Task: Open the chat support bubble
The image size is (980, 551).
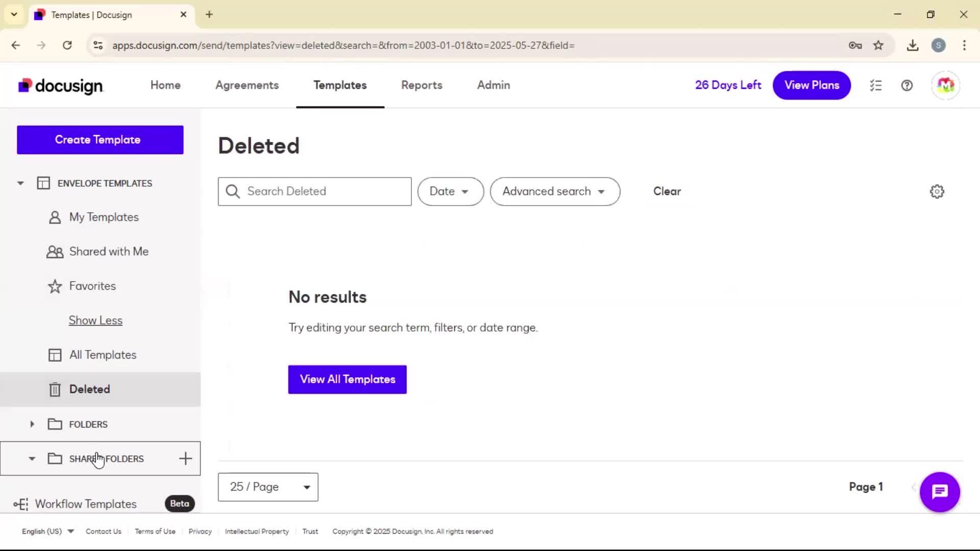Action: [940, 492]
